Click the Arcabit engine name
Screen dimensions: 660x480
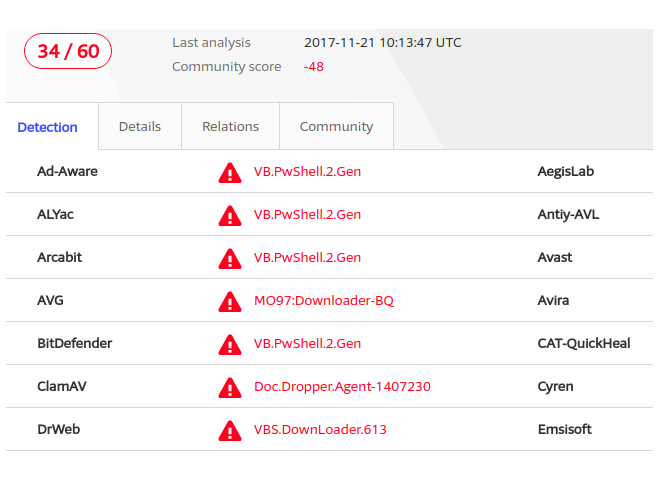pos(59,257)
